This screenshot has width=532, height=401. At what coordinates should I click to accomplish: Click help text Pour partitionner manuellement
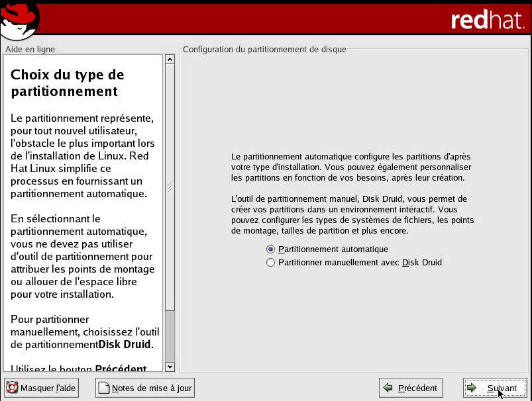click(85, 332)
